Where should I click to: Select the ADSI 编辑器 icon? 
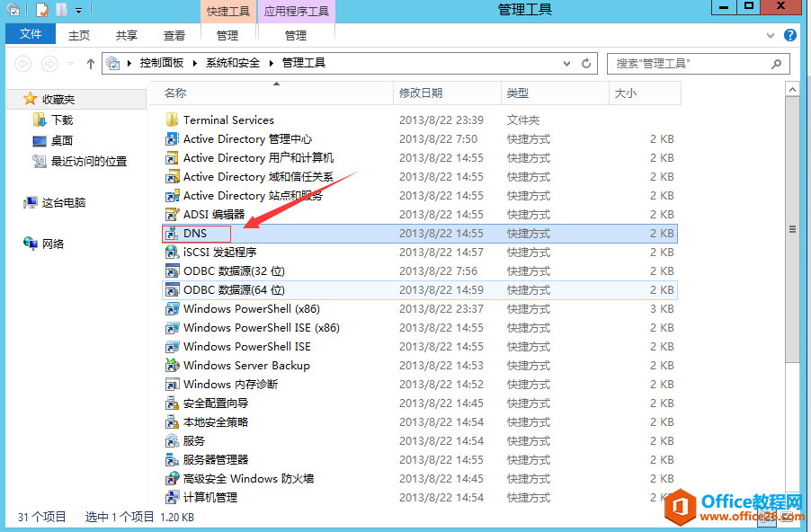pos(172,215)
